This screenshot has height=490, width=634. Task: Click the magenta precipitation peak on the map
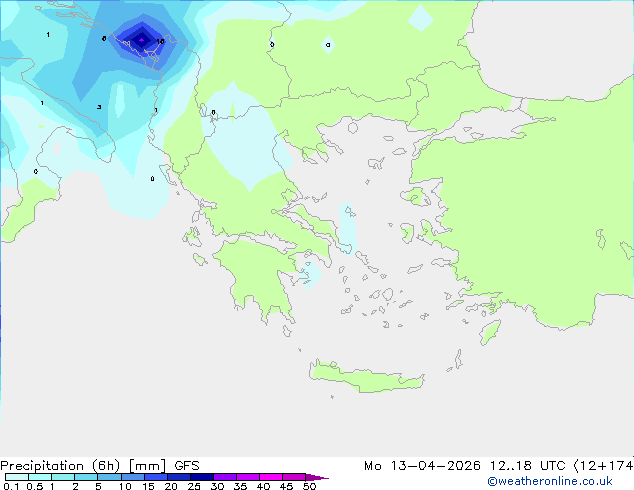(142, 40)
